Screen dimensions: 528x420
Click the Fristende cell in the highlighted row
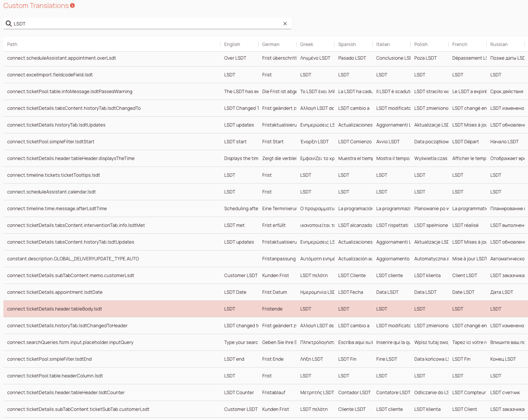tap(272, 309)
